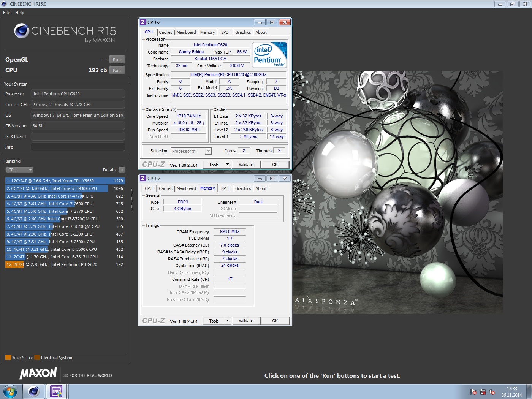Viewport: 532px width, 399px height.
Task: Click the Processor field Intel Pentium CPU G620
Action: [78, 94]
